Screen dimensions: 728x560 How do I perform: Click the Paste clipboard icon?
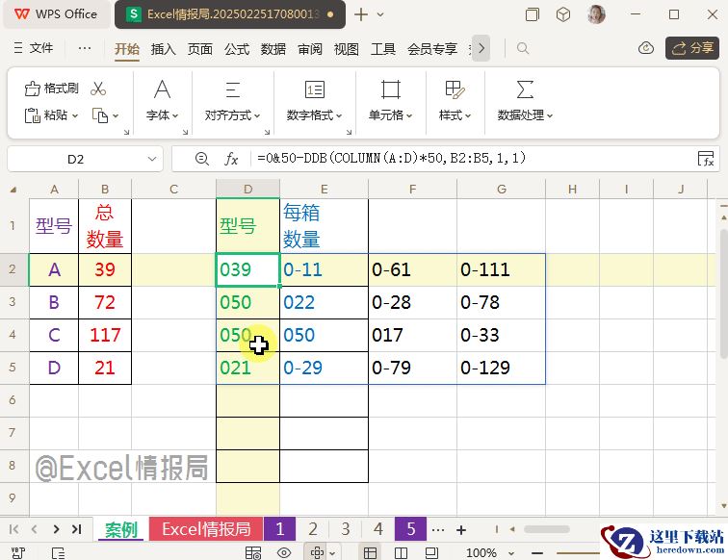point(32,115)
